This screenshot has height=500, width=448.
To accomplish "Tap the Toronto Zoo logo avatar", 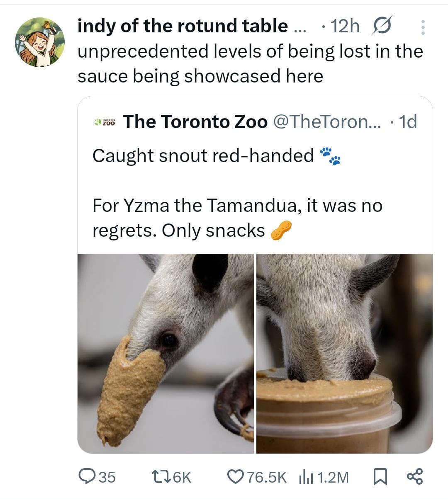I will pyautogui.click(x=104, y=122).
